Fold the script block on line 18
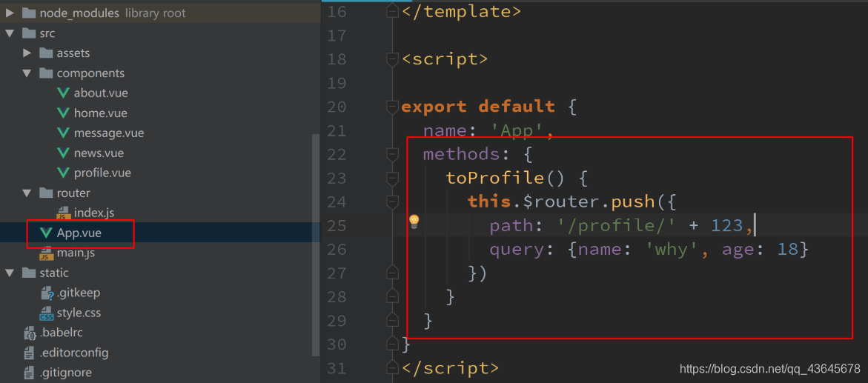Image resolution: width=868 pixels, height=383 pixels. (x=392, y=59)
